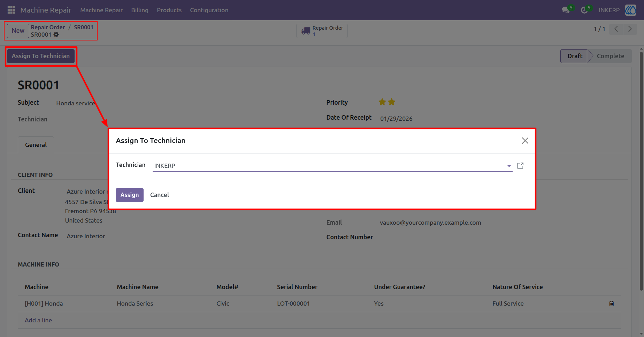644x337 pixels.
Task: Click the Date Of Receipt 01/29/2026 value
Action: 396,119
